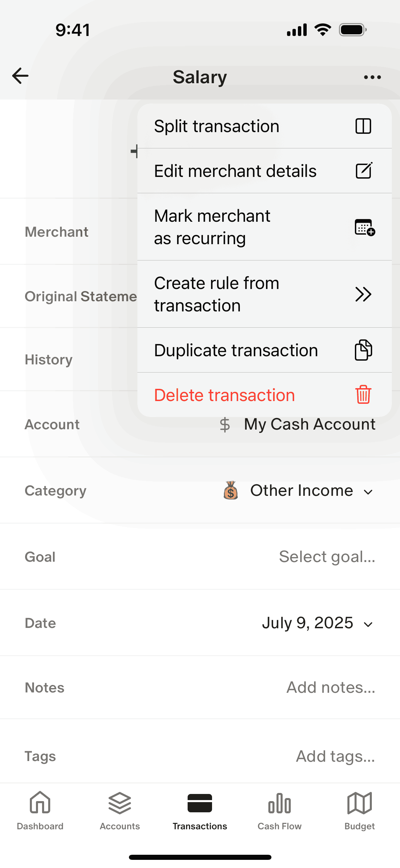
Task: Tap the back arrow icon
Action: (20, 76)
